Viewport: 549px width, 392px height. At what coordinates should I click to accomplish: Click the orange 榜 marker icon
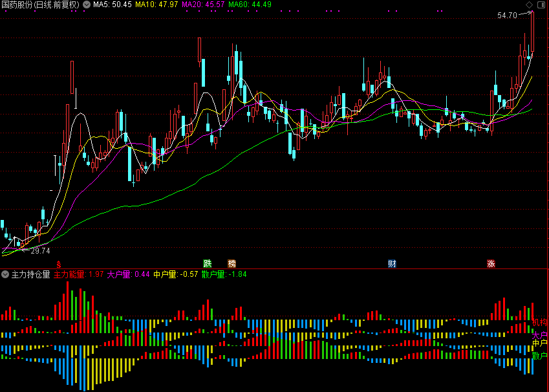pos(231,263)
